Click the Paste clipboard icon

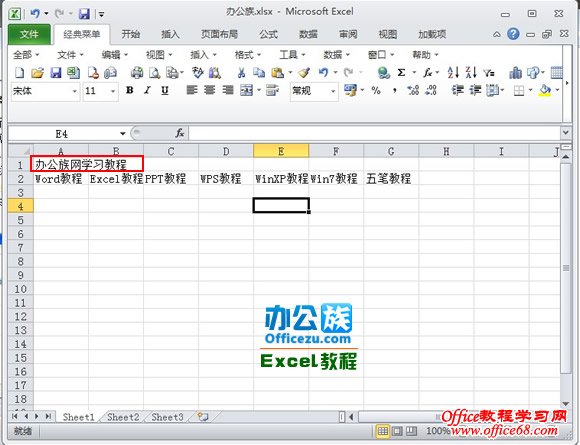(277, 73)
